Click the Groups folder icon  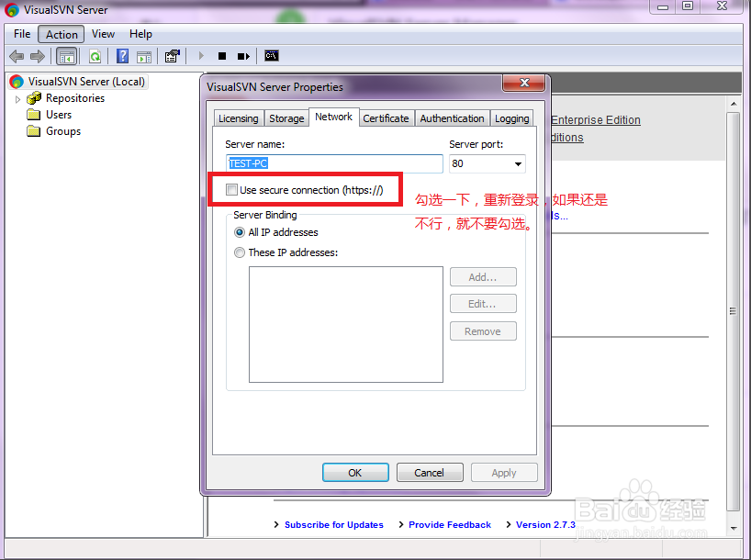(x=34, y=130)
